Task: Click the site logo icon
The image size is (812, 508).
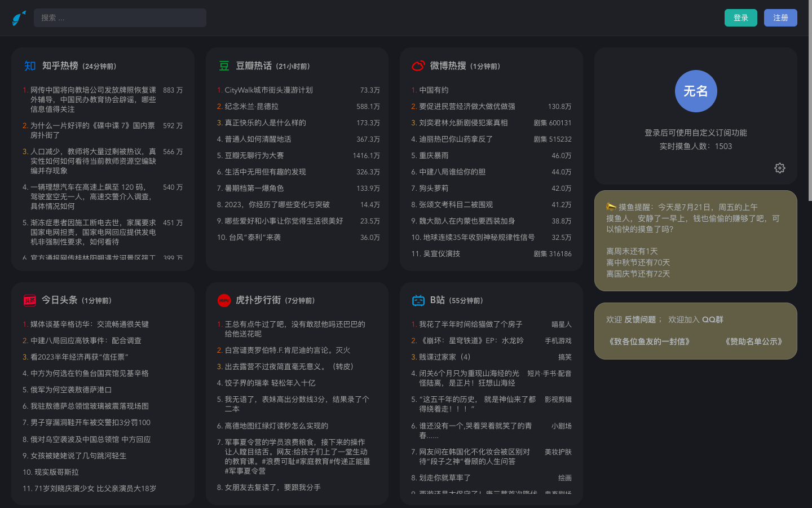Action: pyautogui.click(x=19, y=18)
